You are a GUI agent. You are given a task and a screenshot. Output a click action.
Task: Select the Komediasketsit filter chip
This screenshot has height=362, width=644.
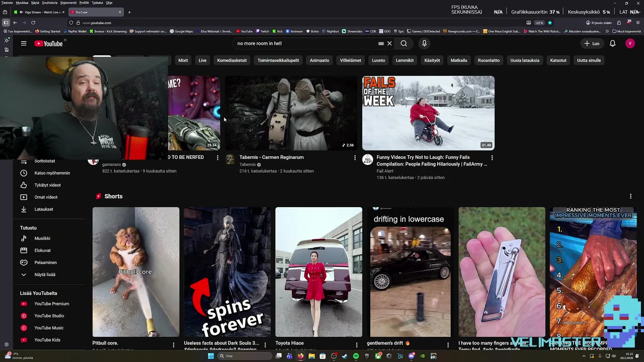(232, 60)
